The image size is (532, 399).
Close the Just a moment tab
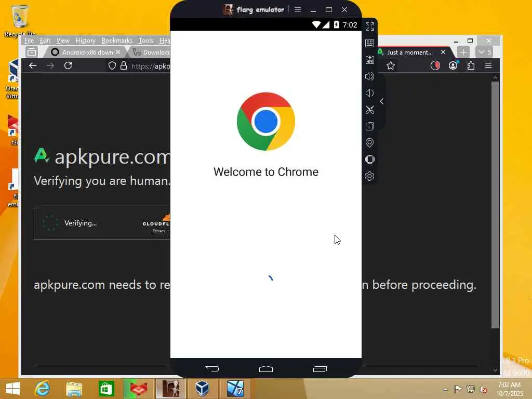tap(443, 52)
